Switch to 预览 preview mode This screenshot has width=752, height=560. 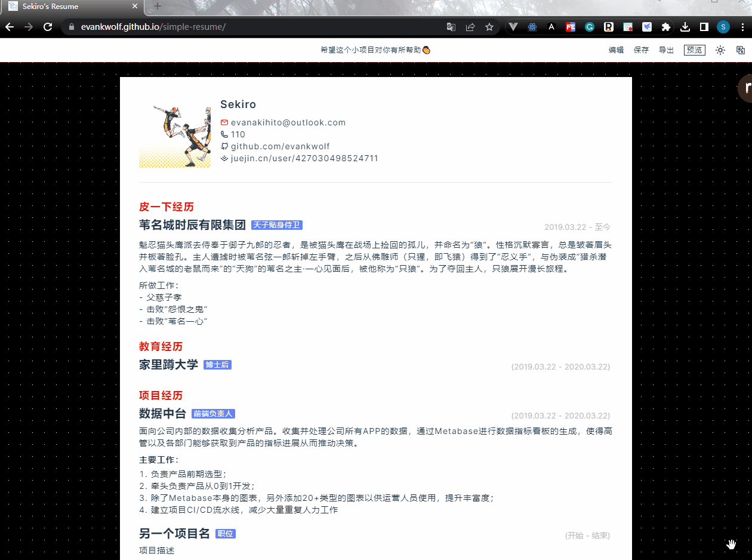pyautogui.click(x=694, y=50)
